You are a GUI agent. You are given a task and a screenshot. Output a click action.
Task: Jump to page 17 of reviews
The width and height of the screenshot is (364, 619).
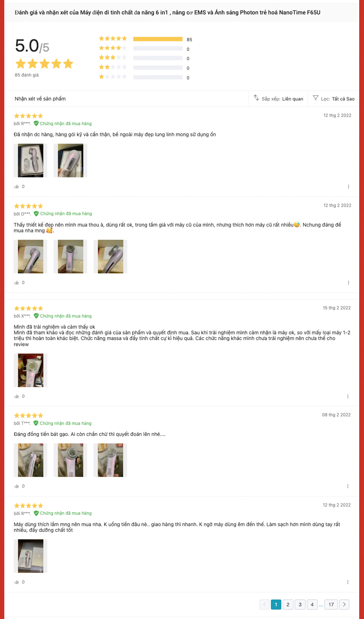pyautogui.click(x=331, y=604)
